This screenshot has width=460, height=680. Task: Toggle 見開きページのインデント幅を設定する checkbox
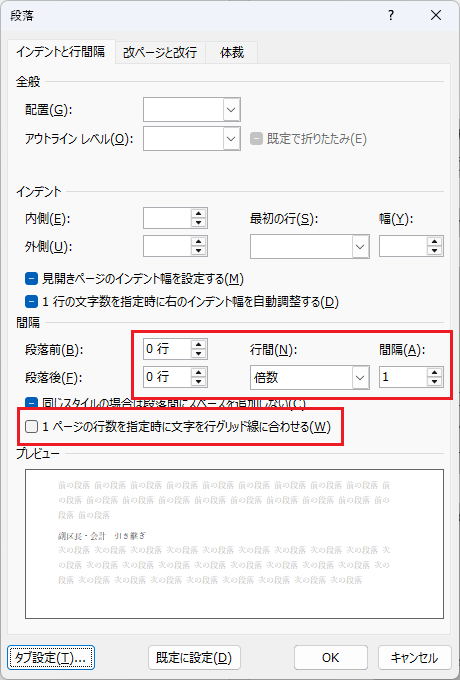pos(32,278)
